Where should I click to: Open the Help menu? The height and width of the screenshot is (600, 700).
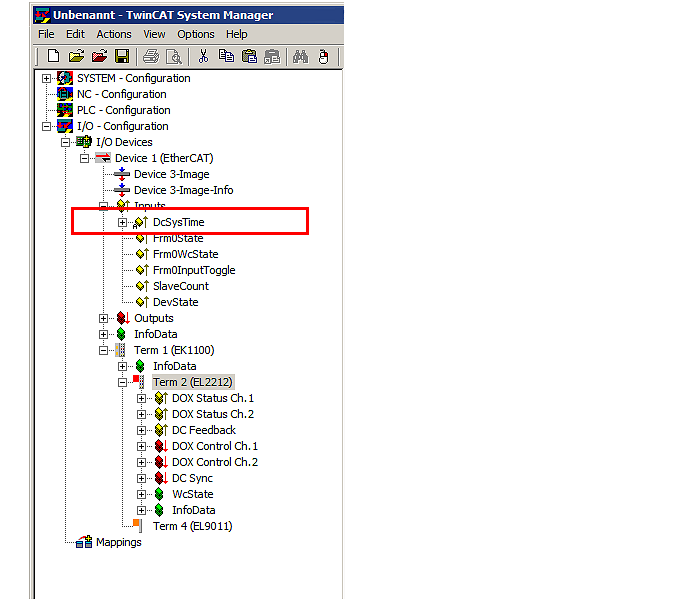236,34
